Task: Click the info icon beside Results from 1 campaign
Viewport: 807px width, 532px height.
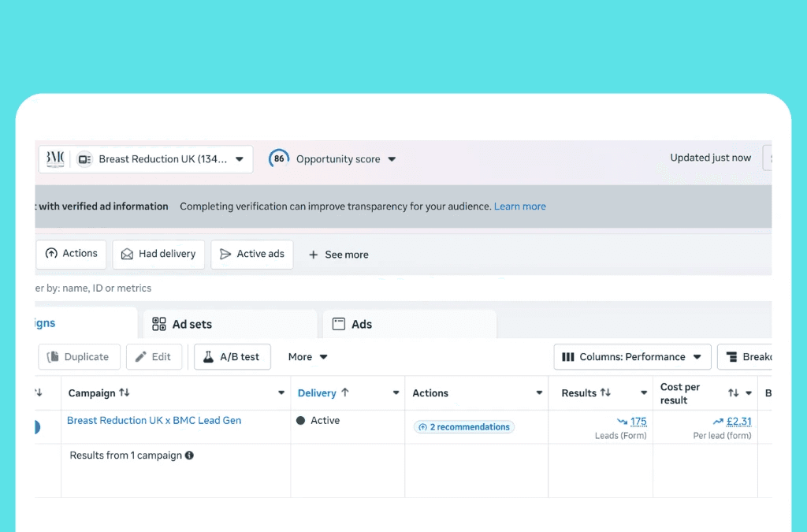Action: (x=189, y=456)
